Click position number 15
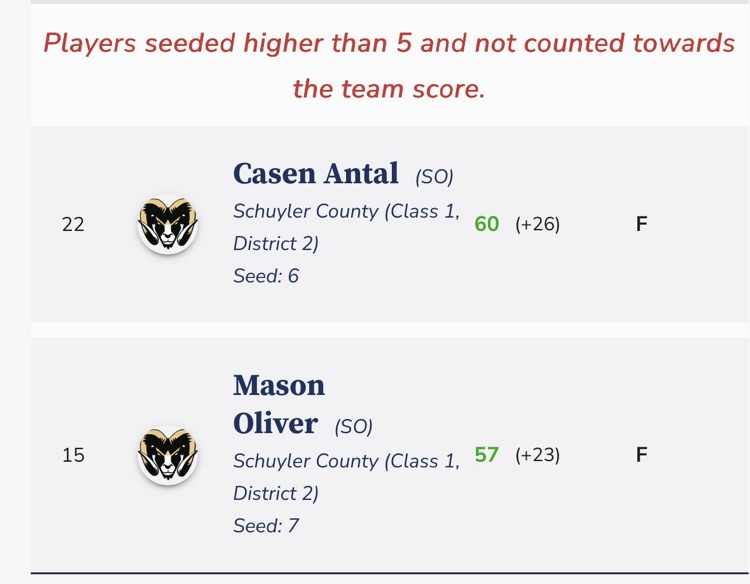750x584 pixels. (x=73, y=455)
